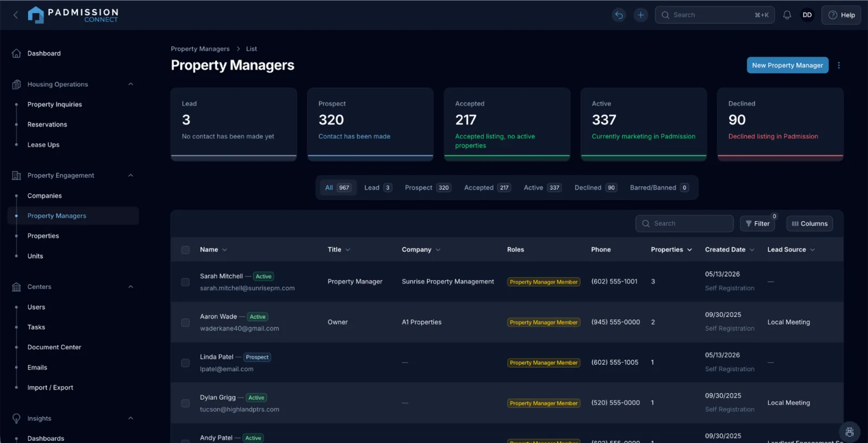Click the Prospect 320 summary card

[x=370, y=124]
